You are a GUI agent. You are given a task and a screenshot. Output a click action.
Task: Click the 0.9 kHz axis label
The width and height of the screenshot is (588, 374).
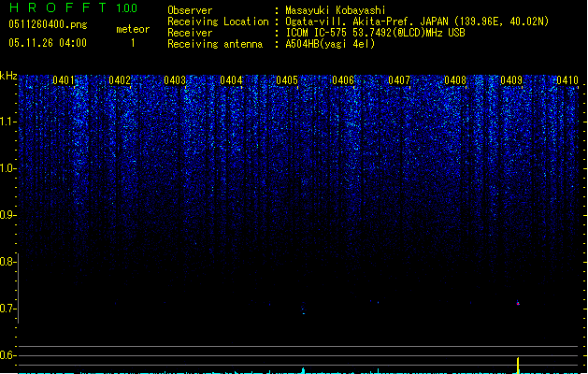[x=7, y=215]
